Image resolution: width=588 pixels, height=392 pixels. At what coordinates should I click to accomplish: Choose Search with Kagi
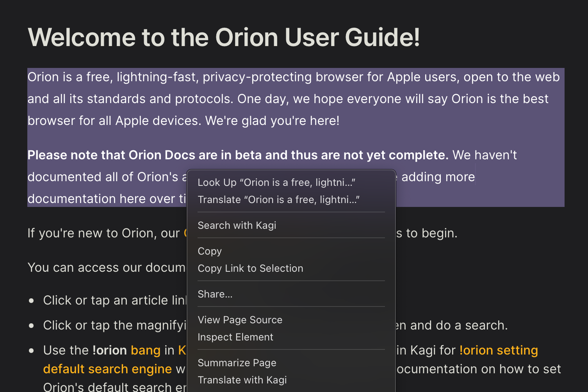click(x=237, y=225)
